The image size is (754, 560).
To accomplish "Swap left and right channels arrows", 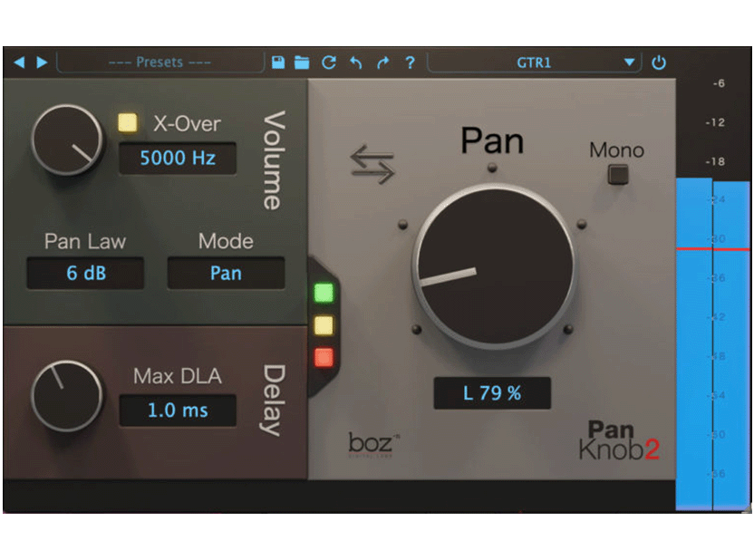I will click(372, 165).
